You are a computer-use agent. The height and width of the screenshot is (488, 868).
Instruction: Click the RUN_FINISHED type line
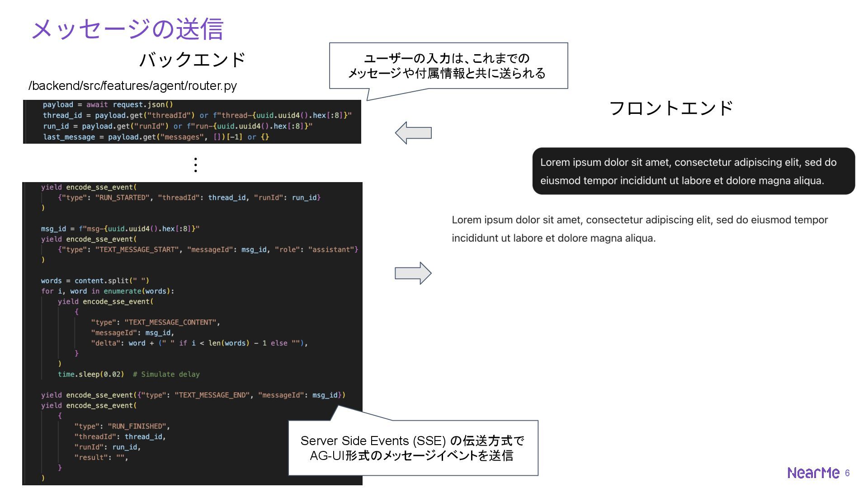point(122,426)
